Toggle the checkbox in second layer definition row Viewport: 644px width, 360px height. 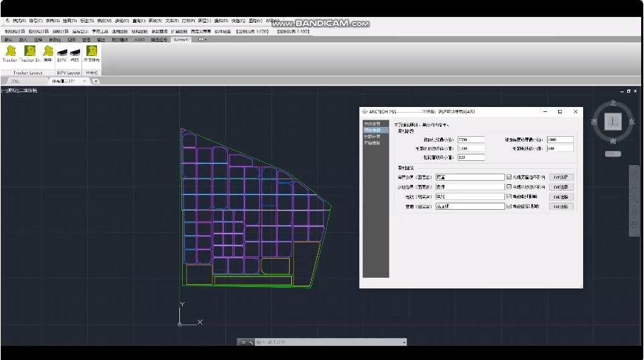[509, 186]
